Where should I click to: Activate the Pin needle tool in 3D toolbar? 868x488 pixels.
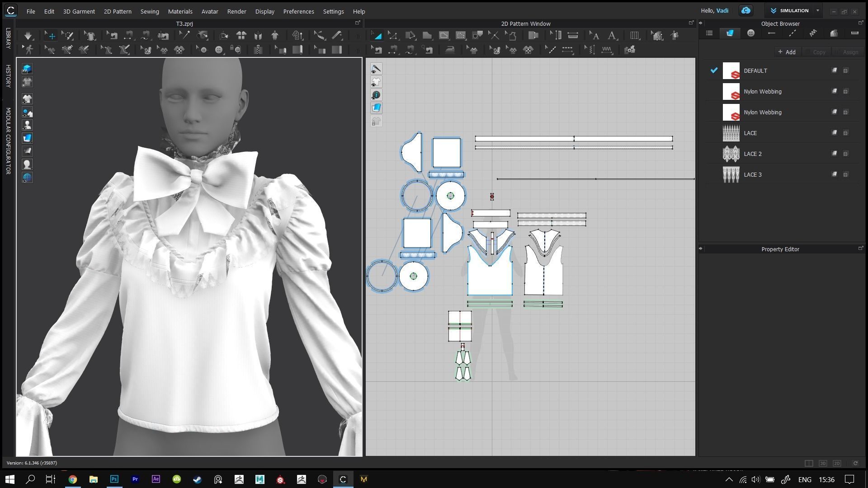pos(184,35)
